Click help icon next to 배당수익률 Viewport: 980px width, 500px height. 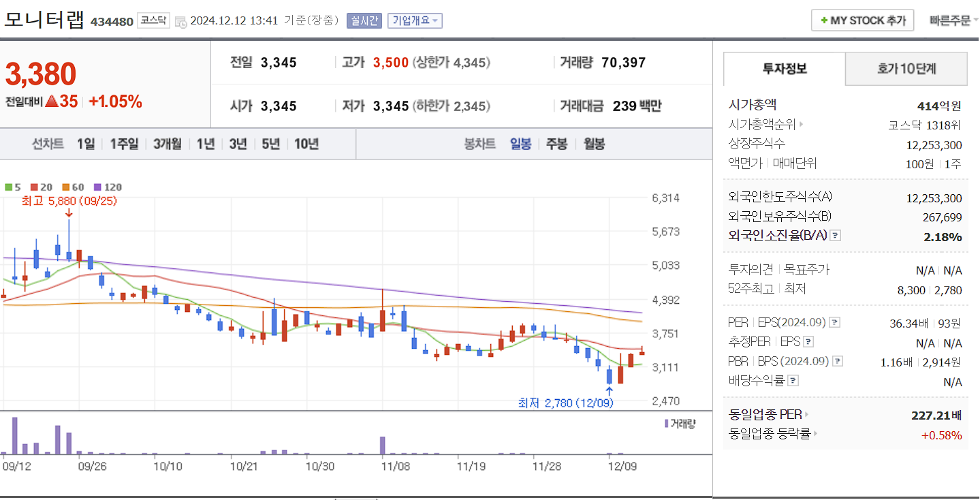point(793,381)
